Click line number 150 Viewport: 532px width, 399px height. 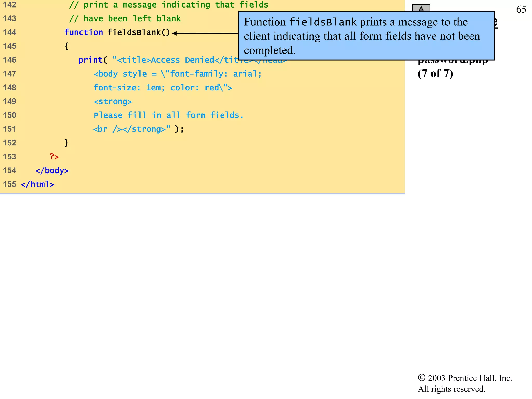[x=10, y=115]
